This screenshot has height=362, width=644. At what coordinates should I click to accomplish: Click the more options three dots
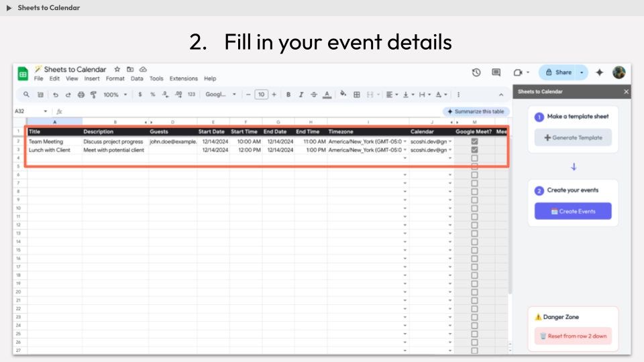[459, 95]
